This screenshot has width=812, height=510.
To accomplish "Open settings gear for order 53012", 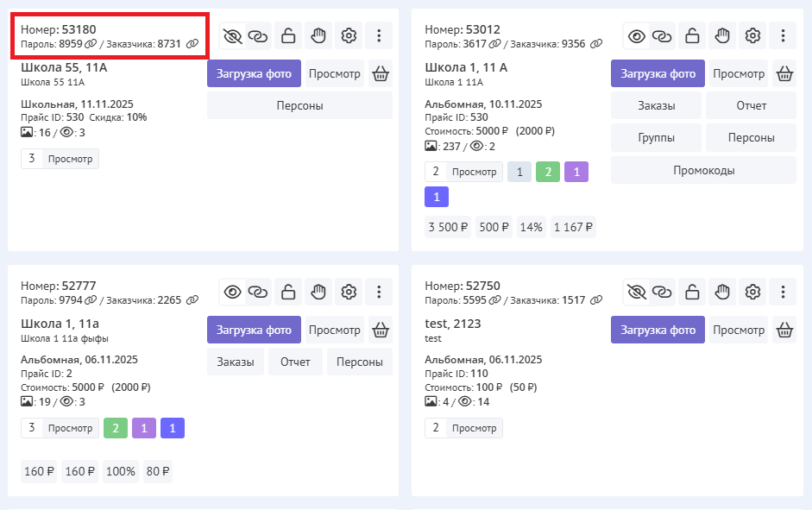I will [x=752, y=35].
